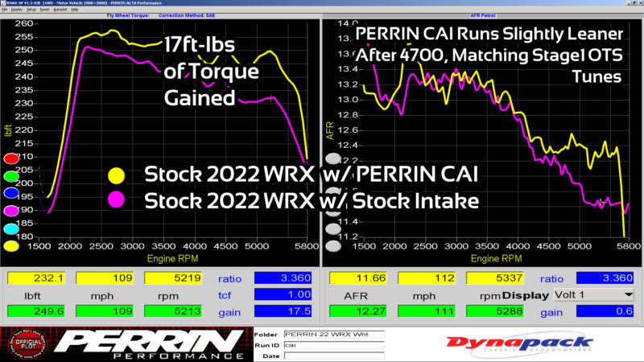Close the dyno software window
Image resolution: width=644 pixels, height=362 pixels.
click(x=641, y=3)
